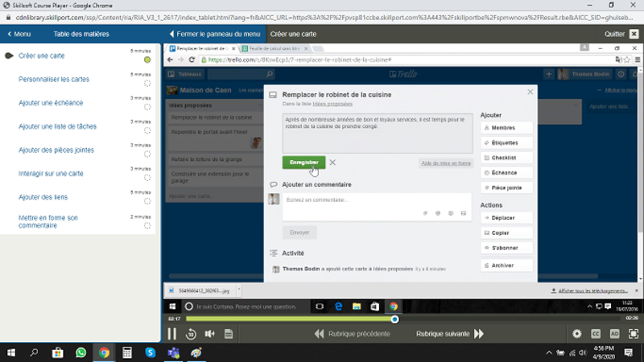
Task: Select lesson Personnaliser les cartes
Action: 54,79
